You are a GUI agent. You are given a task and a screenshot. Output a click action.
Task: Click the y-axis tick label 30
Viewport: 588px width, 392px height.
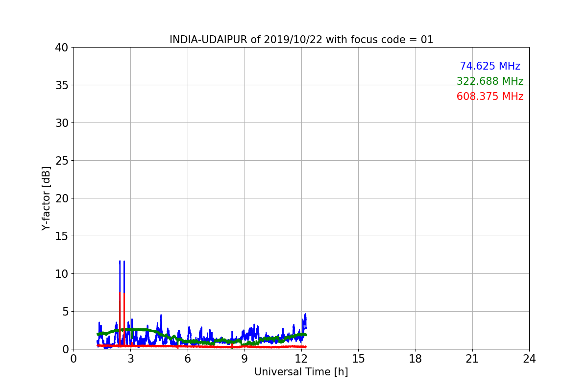click(61, 123)
